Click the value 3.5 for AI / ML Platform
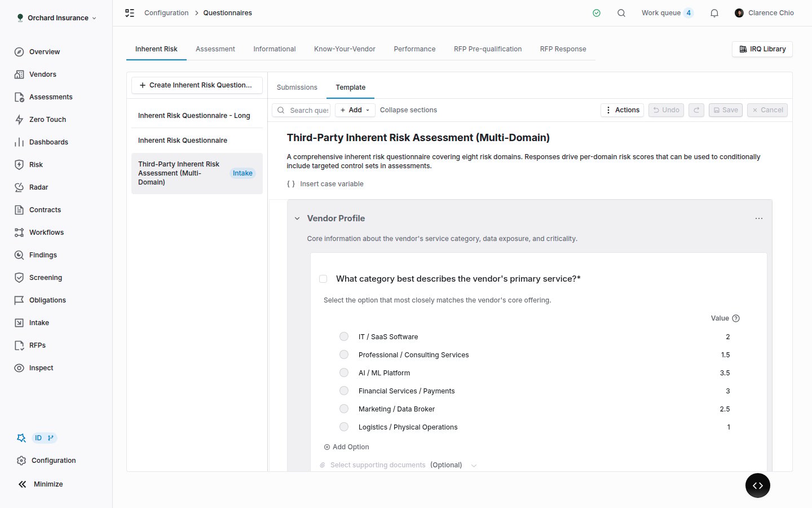The width and height of the screenshot is (812, 508). tap(725, 373)
